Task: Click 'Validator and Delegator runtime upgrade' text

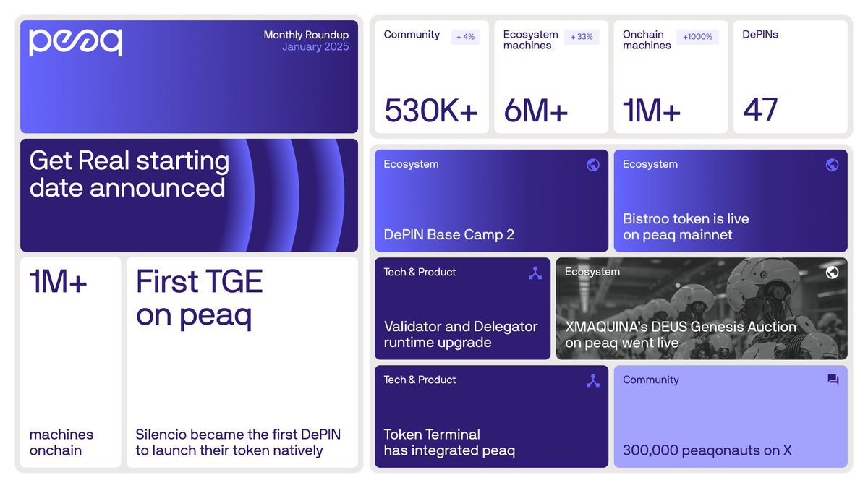Action: 461,335
